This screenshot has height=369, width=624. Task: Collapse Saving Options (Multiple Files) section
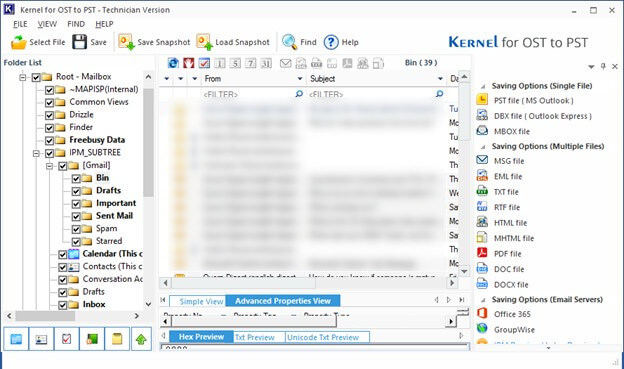[483, 147]
